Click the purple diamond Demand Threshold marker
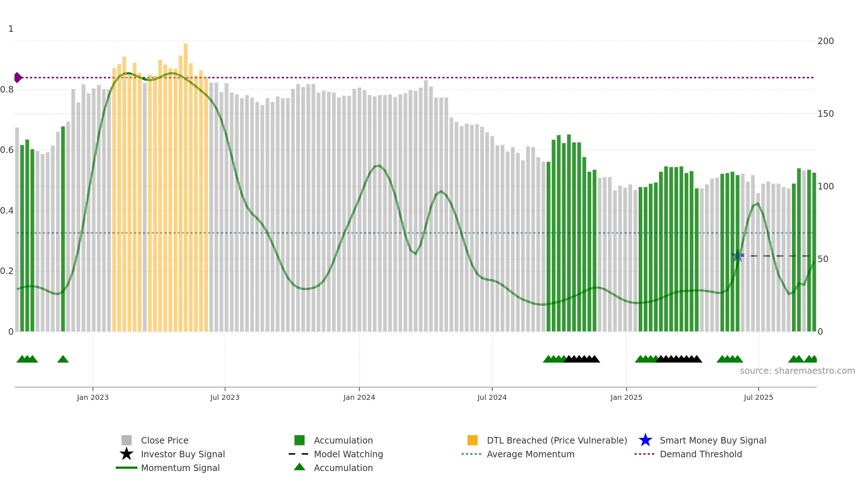 [x=18, y=78]
